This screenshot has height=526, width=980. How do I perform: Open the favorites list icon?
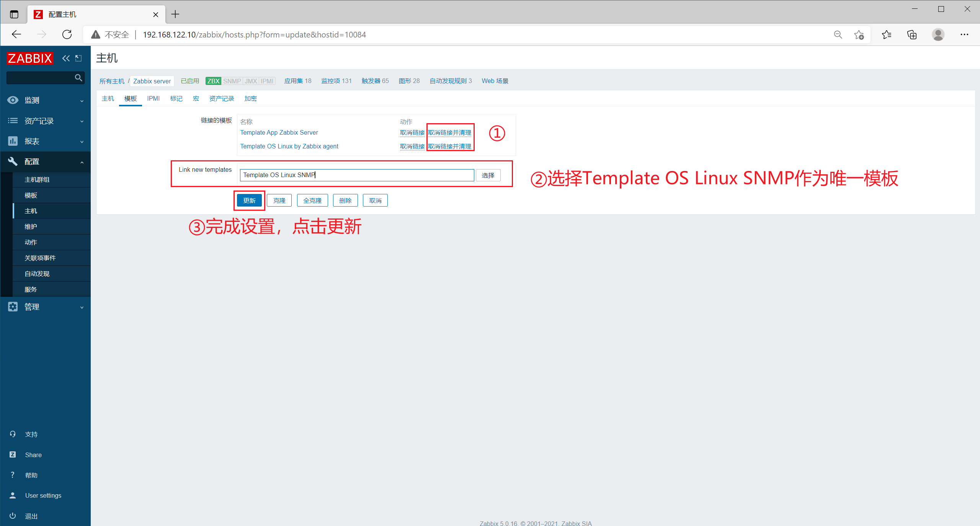point(887,35)
